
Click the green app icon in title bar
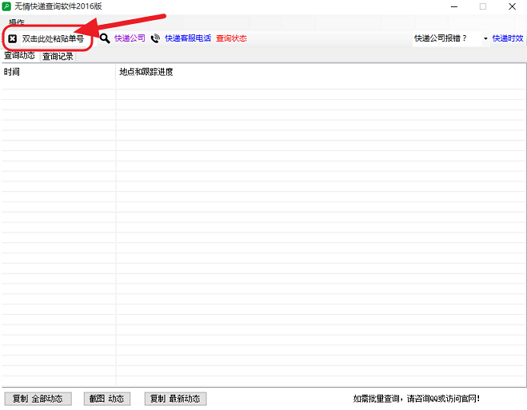coord(6,6)
